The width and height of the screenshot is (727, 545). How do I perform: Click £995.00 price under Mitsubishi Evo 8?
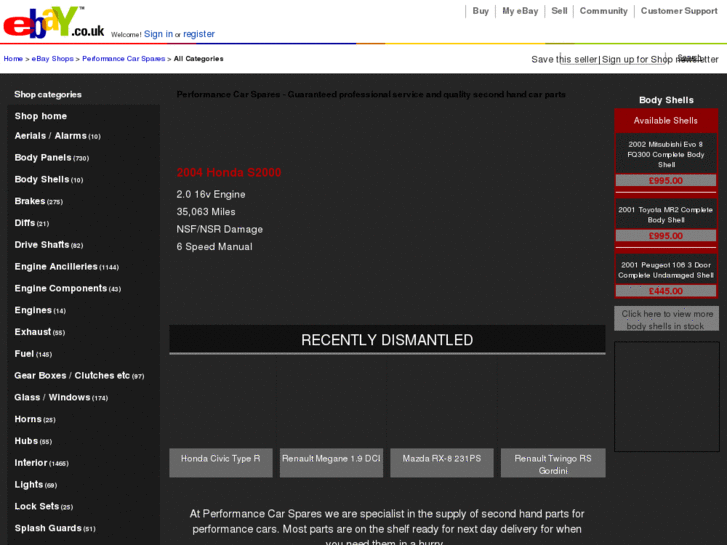tap(666, 180)
